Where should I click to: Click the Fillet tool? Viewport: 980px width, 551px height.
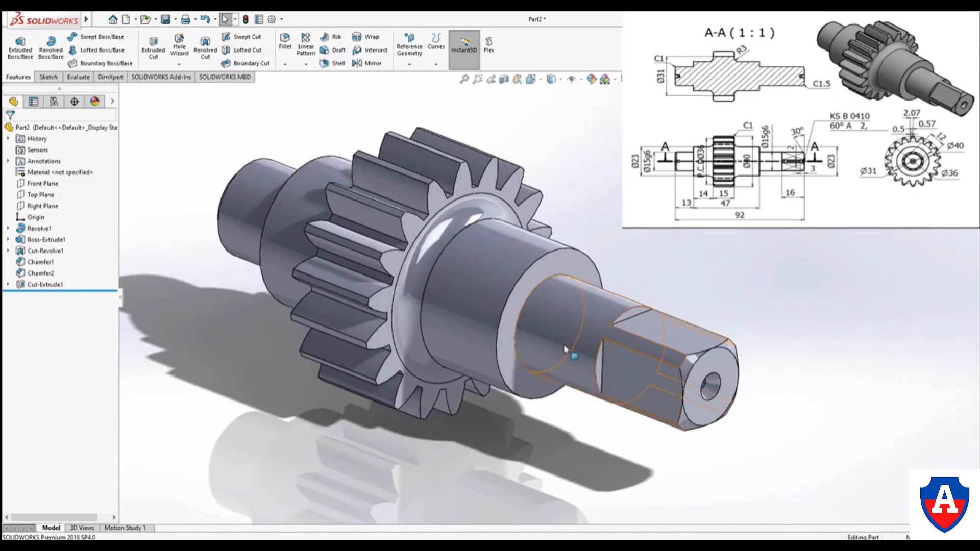(285, 41)
